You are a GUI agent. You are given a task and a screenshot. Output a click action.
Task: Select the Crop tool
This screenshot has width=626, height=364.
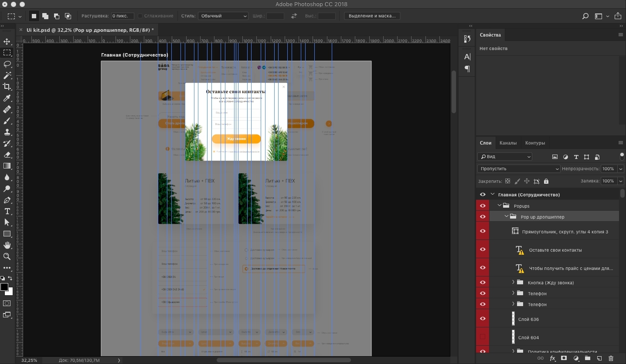point(7,87)
